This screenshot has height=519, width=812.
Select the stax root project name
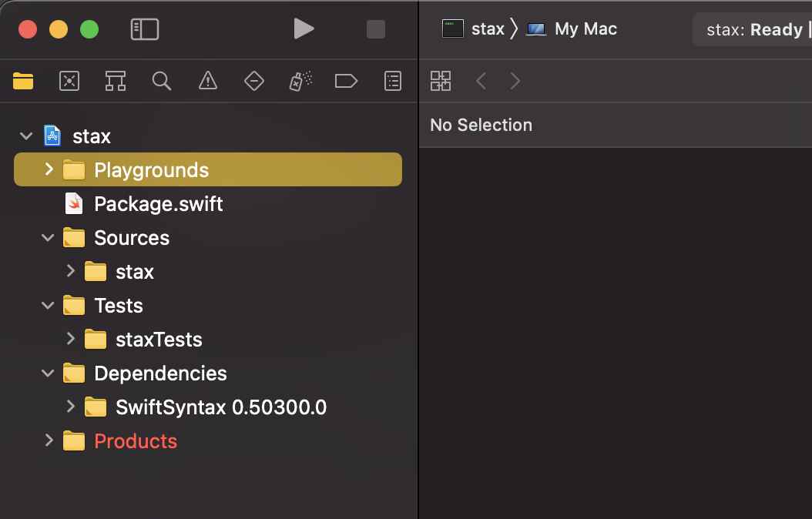[x=92, y=136]
